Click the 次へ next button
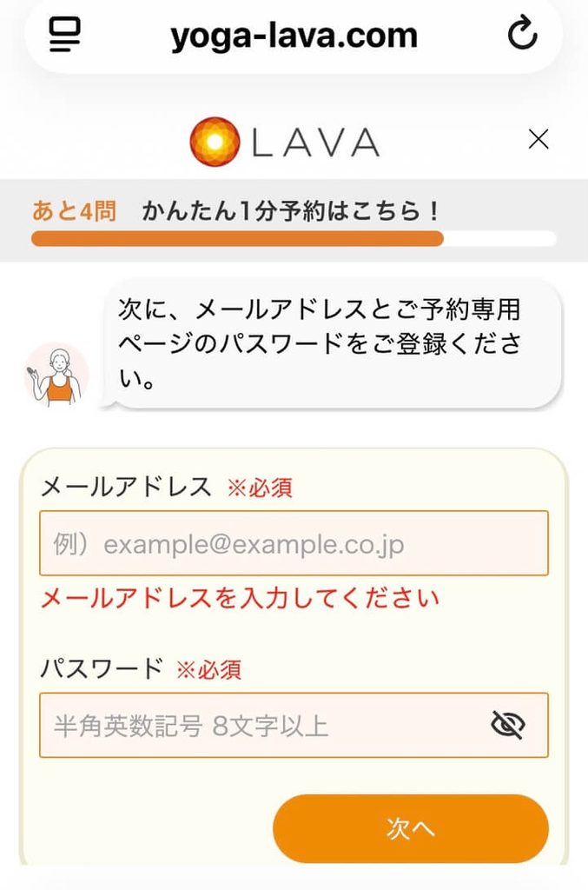This screenshot has width=588, height=890. click(x=411, y=828)
